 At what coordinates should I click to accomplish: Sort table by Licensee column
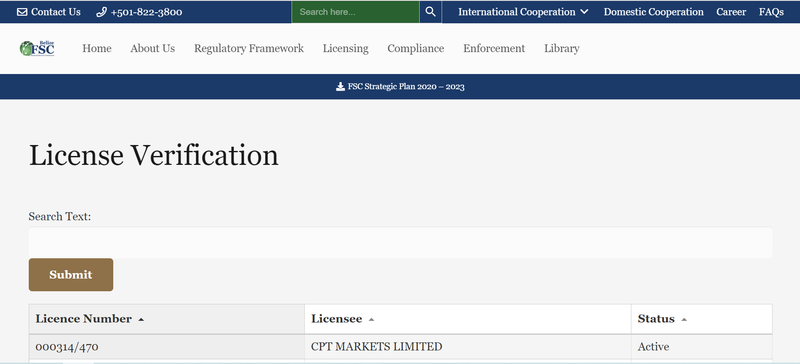point(468,319)
